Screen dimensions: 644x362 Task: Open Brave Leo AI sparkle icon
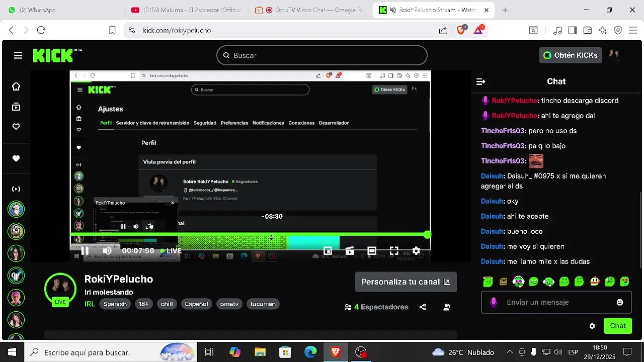pos(603,30)
